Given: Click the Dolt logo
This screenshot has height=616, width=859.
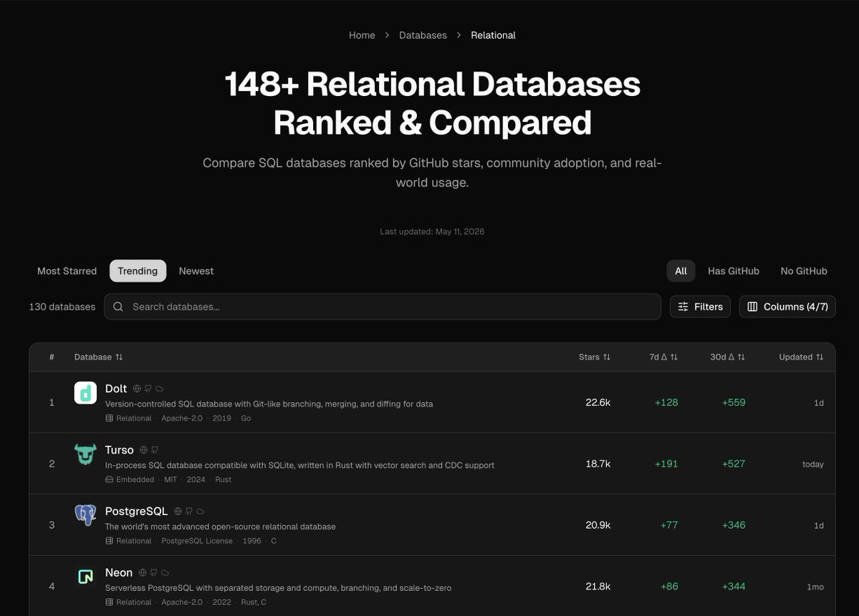Looking at the screenshot, I should (x=85, y=393).
